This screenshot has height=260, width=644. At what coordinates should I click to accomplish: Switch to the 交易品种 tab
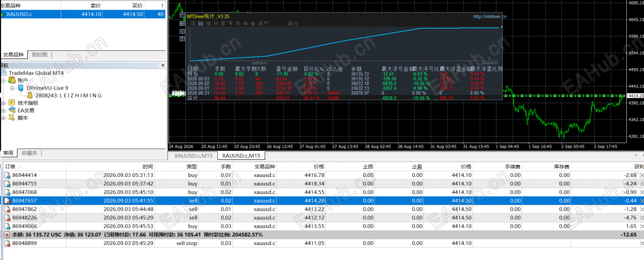click(13, 55)
